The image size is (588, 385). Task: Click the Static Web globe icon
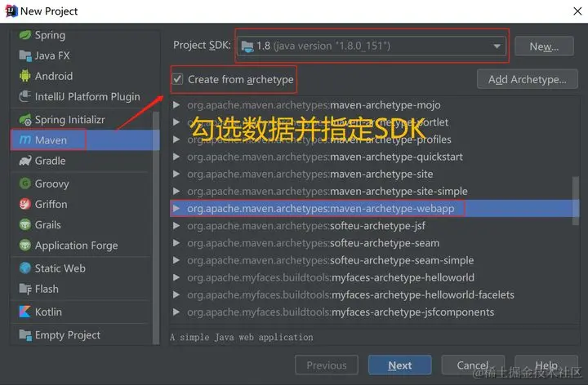(x=25, y=268)
